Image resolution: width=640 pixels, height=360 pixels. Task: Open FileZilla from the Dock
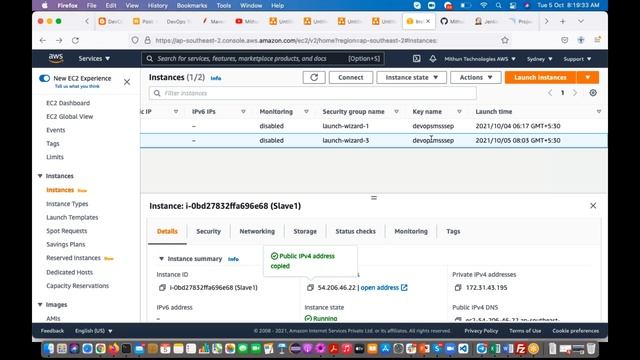click(x=520, y=349)
